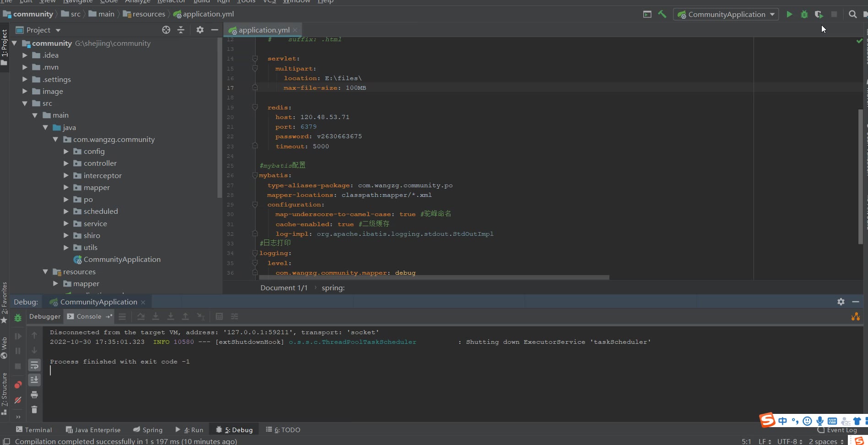Open the Java Enterprise tool window
868x445 pixels.
pos(93,430)
